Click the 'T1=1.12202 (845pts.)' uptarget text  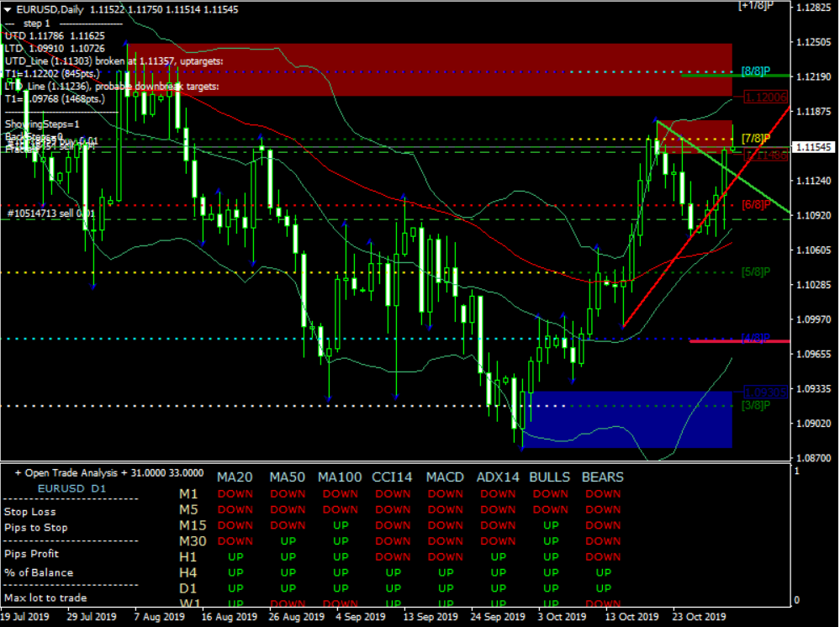click(52, 74)
